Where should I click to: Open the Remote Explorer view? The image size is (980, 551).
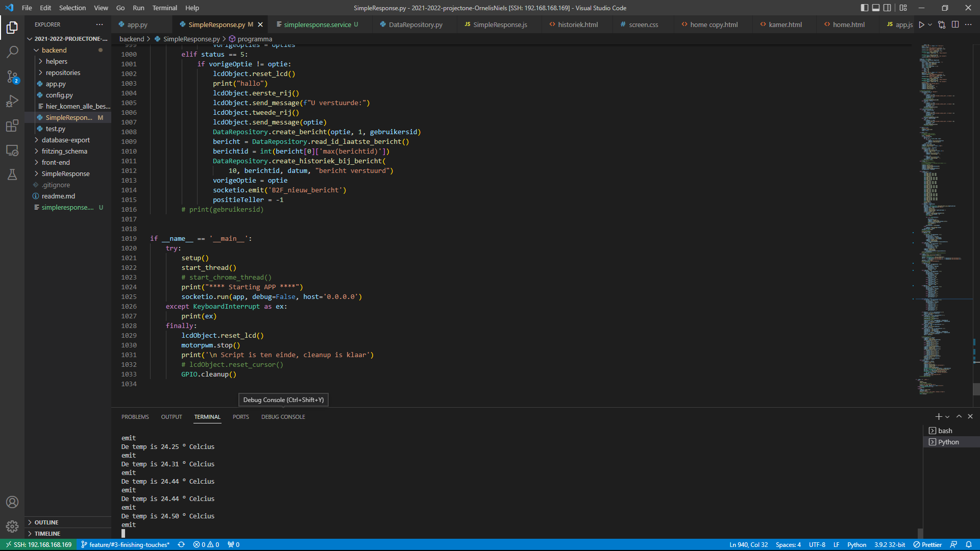coord(12,150)
